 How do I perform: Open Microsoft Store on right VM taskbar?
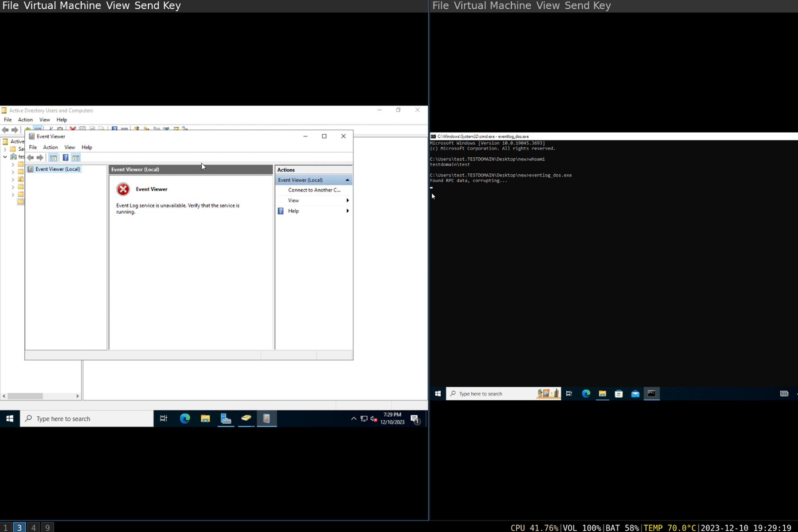pyautogui.click(x=619, y=394)
